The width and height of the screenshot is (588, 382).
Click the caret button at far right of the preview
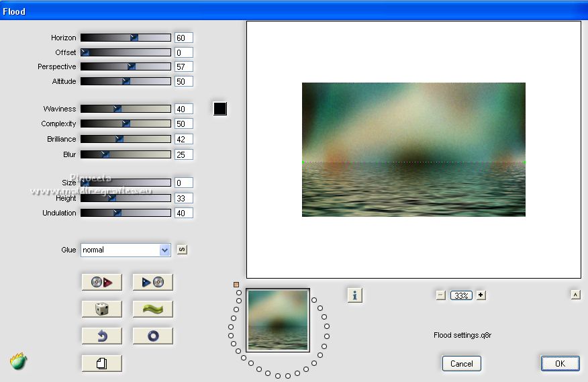576,295
